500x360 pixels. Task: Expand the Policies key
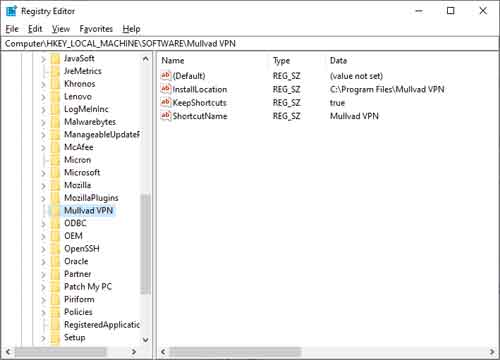(43, 313)
